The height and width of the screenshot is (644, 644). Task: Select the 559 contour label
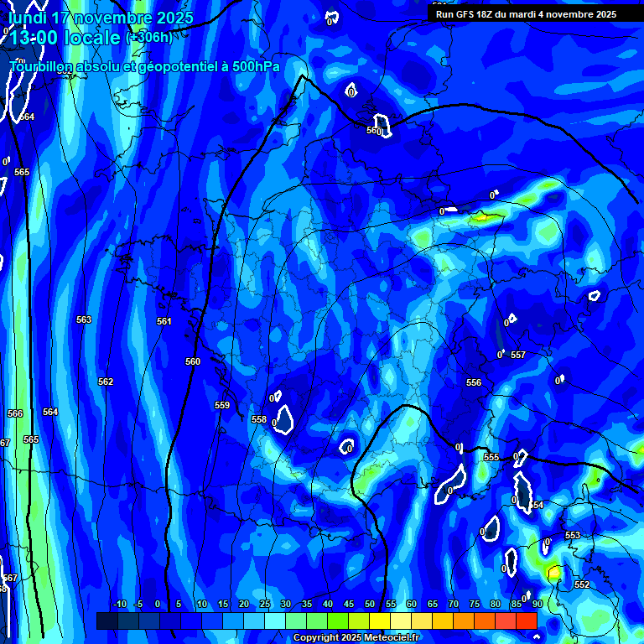pos(222,405)
